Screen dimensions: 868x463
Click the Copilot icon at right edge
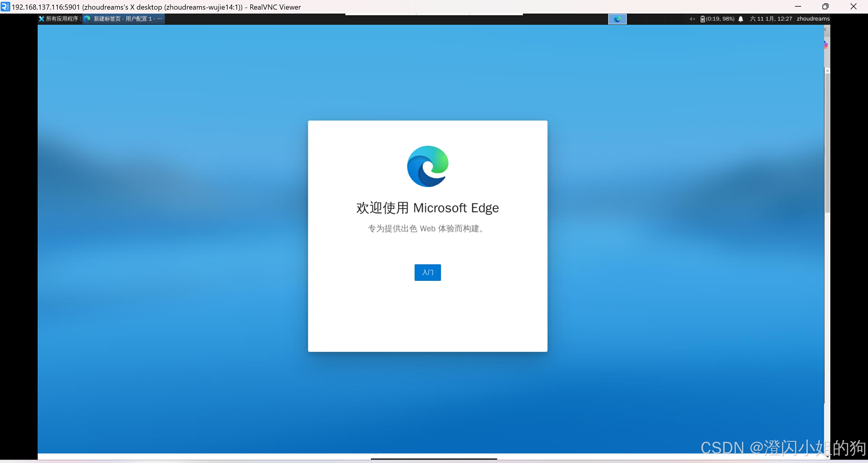[825, 45]
